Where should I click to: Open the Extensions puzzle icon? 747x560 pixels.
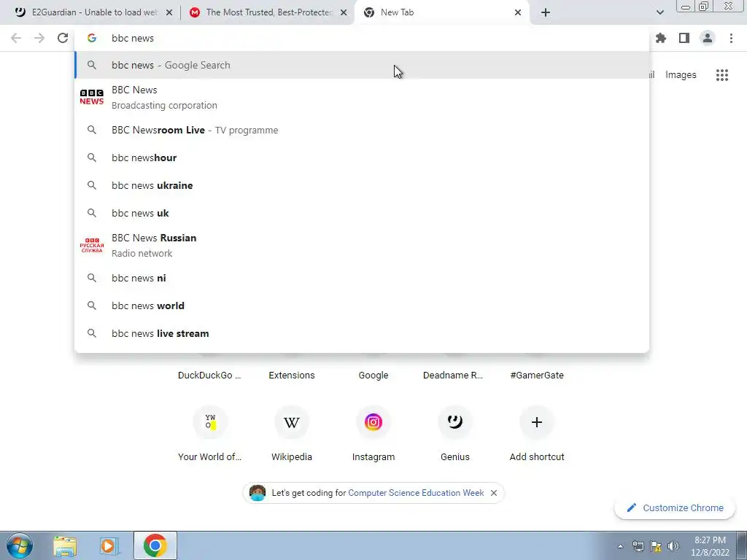(660, 38)
